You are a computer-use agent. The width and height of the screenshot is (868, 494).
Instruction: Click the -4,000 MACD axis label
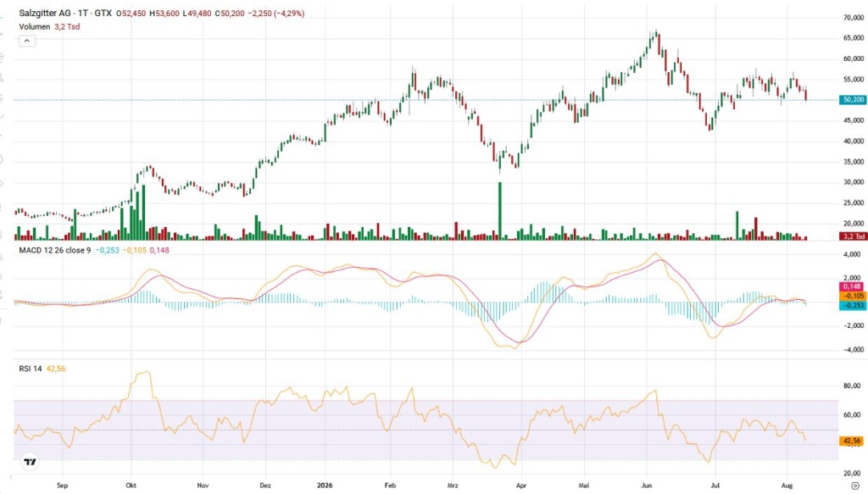point(852,350)
